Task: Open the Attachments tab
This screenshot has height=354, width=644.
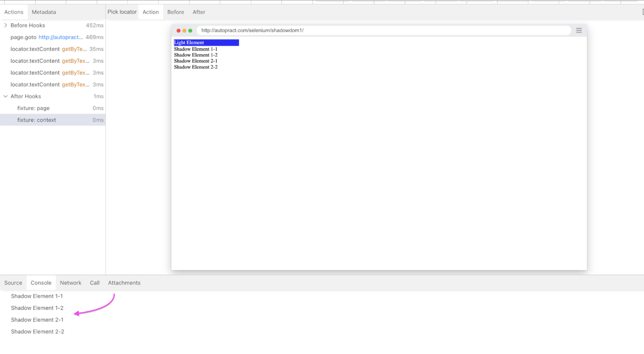Action: point(124,283)
